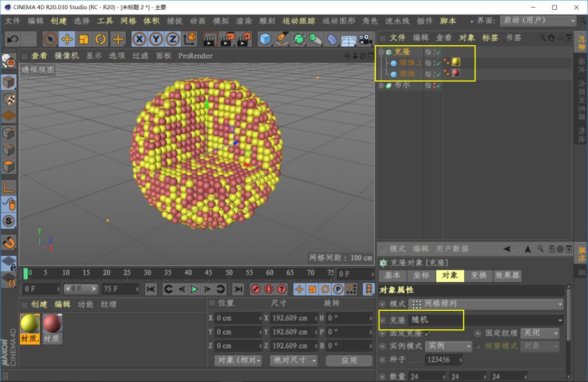Click the camera object icon in toolbar
The width and height of the screenshot is (588, 382).
365,39
